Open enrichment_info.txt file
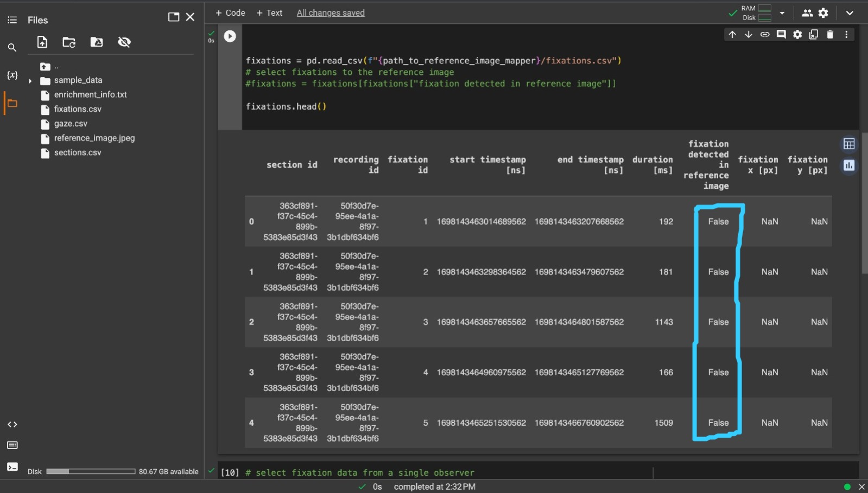Viewport: 868px width, 493px height. pyautogui.click(x=90, y=95)
